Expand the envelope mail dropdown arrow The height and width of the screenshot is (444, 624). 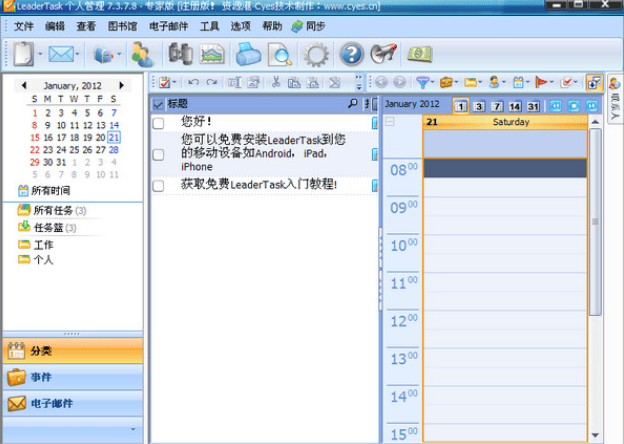tap(77, 55)
